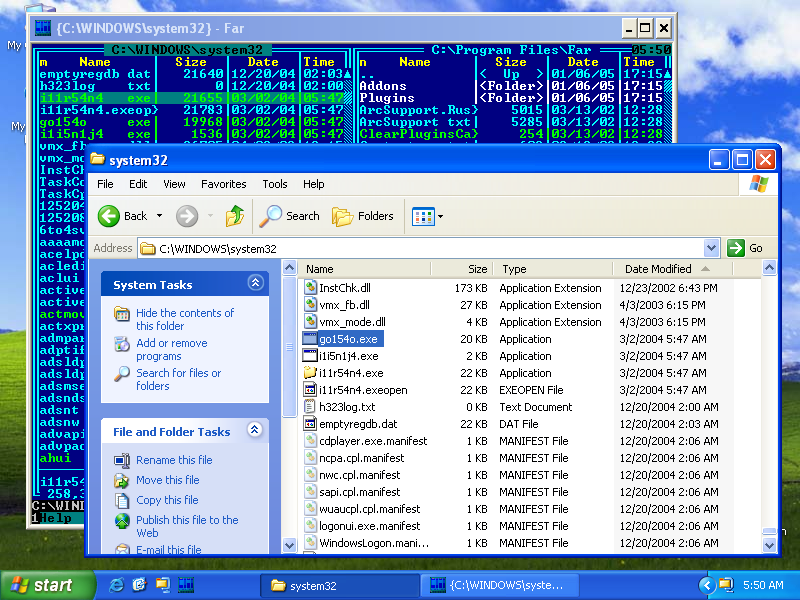Open Search in the Explorer toolbar

(289, 216)
